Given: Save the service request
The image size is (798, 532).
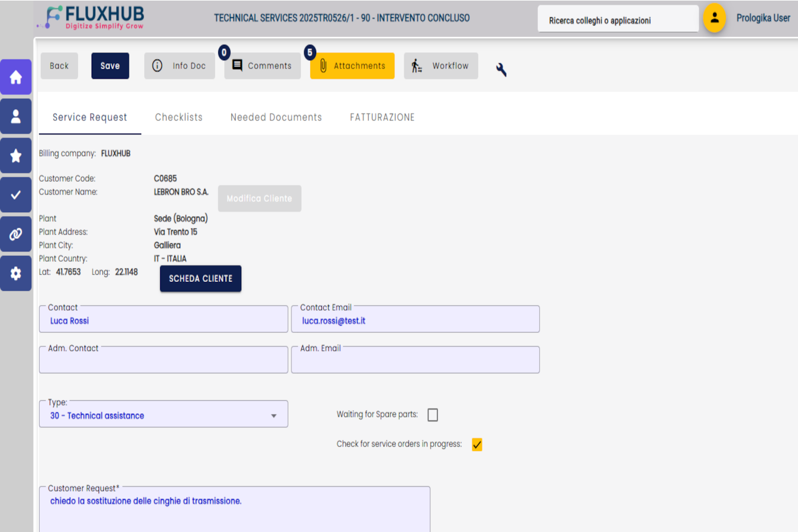Looking at the screenshot, I should point(110,66).
